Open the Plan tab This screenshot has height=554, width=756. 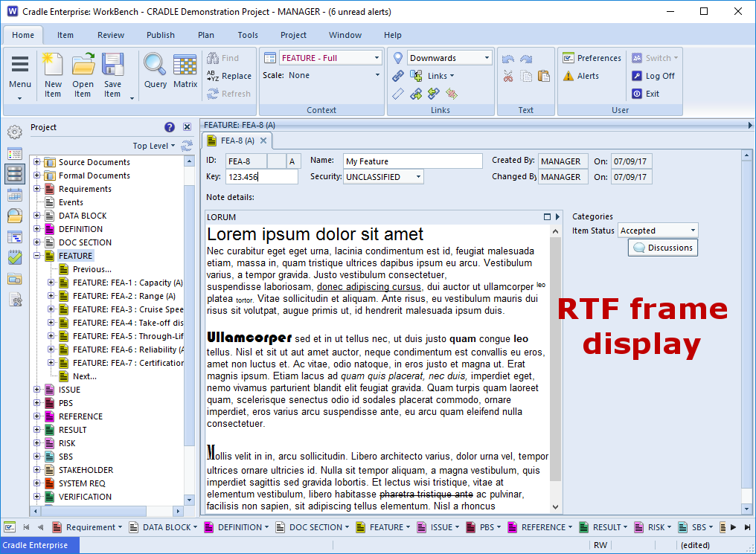pyautogui.click(x=206, y=35)
